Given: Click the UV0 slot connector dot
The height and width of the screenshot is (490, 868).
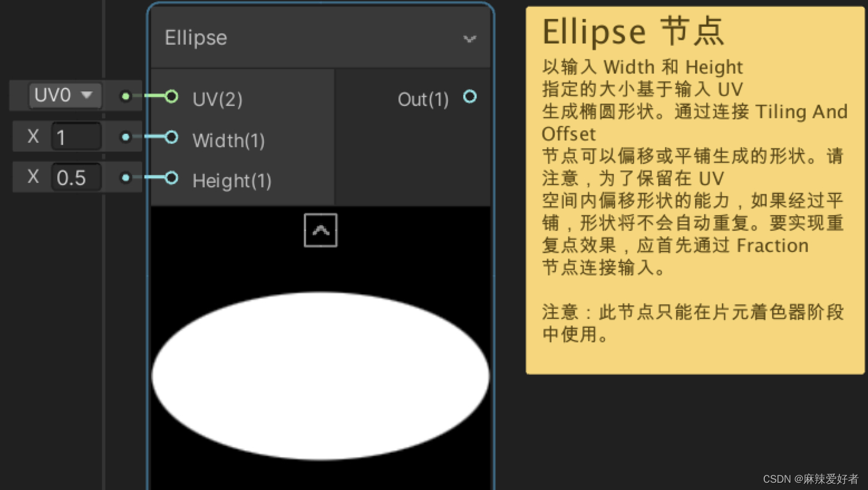Looking at the screenshot, I should tap(125, 96).
